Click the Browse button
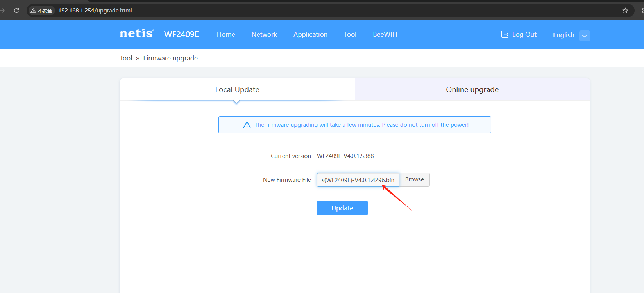The width and height of the screenshot is (644, 293). [x=415, y=179]
